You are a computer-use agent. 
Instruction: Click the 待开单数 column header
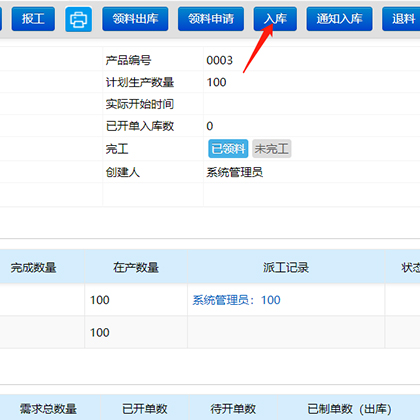coord(233,408)
